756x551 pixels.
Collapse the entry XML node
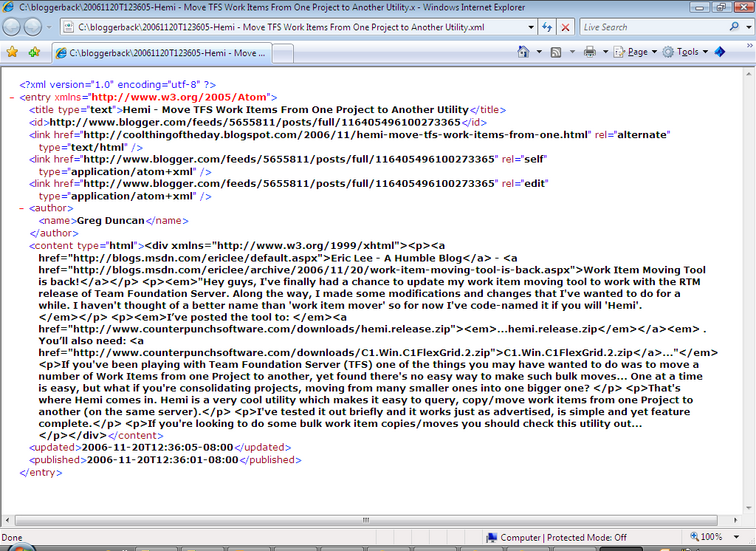click(x=12, y=98)
